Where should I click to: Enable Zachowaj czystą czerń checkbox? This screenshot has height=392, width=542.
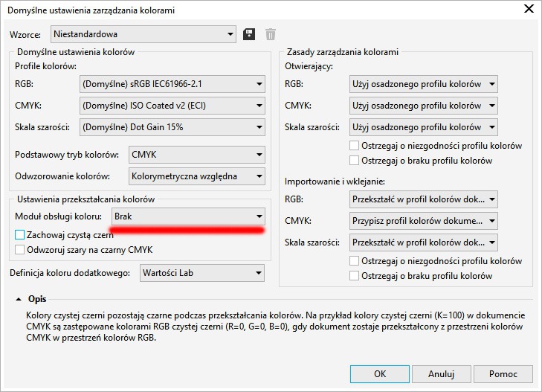click(20, 235)
